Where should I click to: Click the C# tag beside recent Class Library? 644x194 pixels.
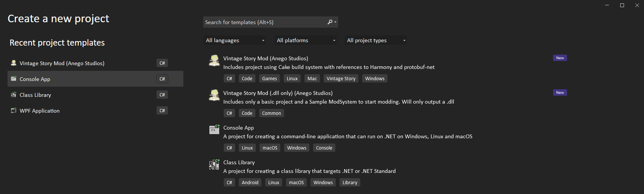(x=162, y=95)
